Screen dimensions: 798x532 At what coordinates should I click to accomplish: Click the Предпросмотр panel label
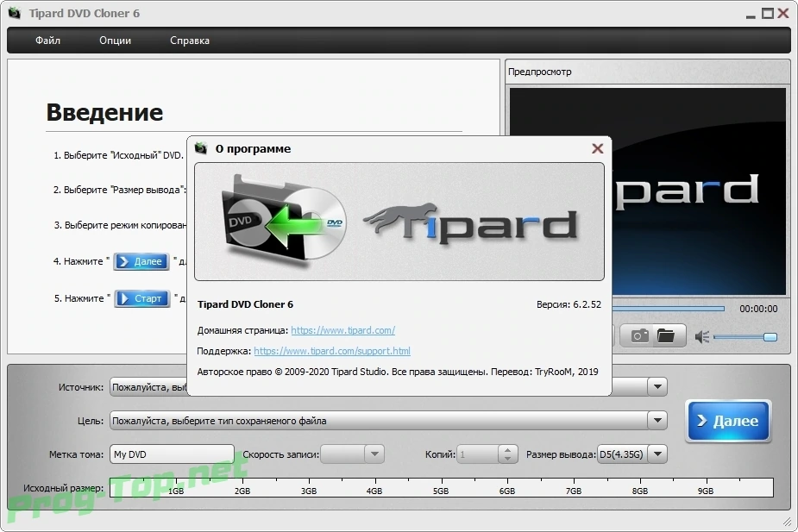tap(539, 72)
